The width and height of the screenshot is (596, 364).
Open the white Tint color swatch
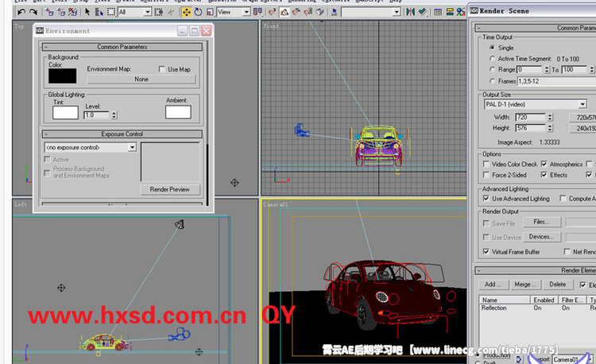(65, 113)
